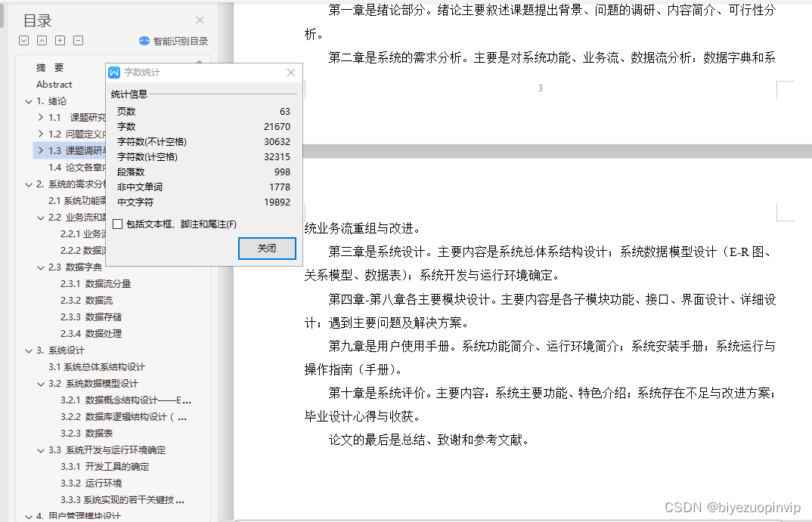The width and height of the screenshot is (812, 522).
Task: Enable 包括文本框、脚注和尾注 checkbox
Action: click(x=117, y=224)
